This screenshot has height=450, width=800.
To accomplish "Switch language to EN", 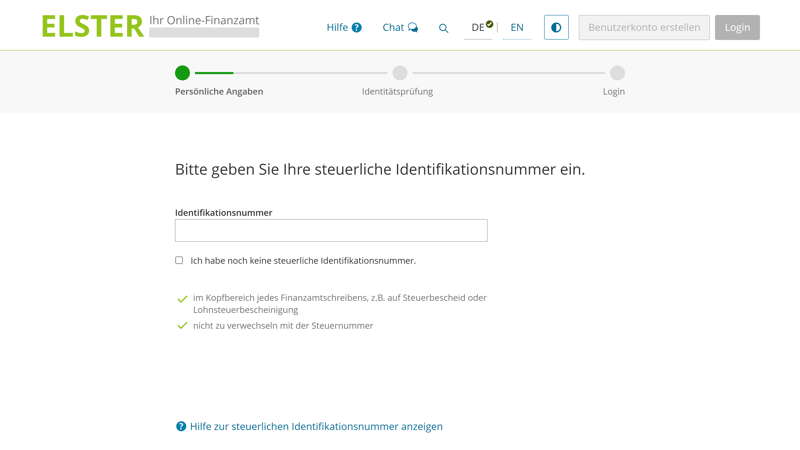I will (517, 27).
